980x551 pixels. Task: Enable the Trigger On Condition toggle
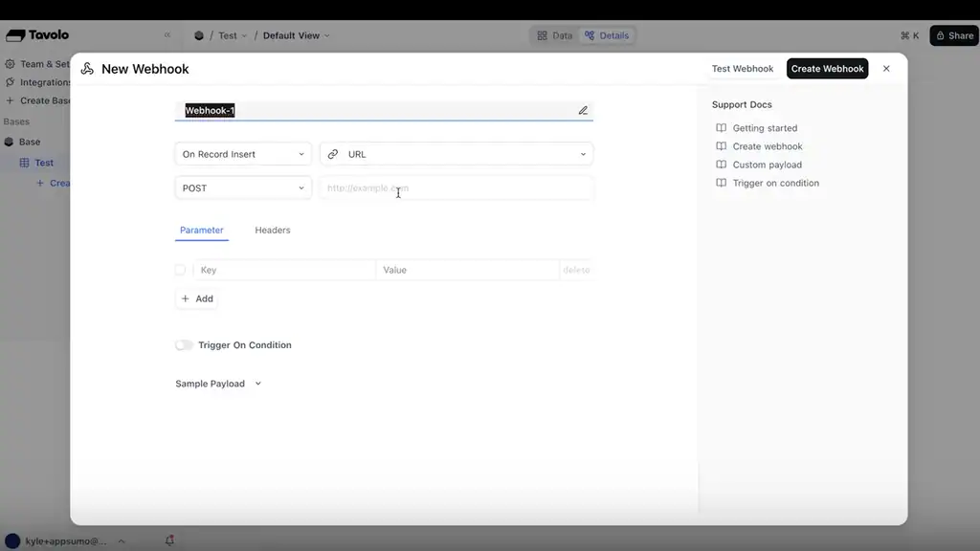[184, 345]
